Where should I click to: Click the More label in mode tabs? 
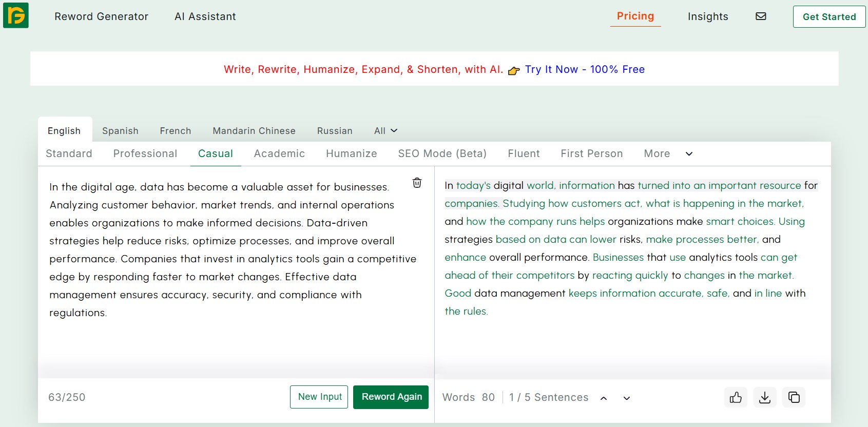(657, 153)
